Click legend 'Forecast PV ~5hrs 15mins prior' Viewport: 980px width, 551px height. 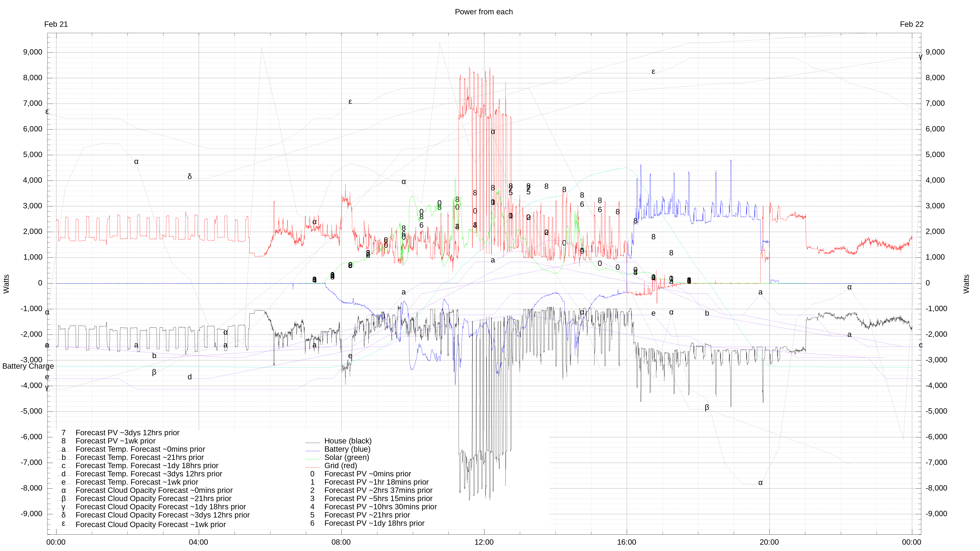pos(378,499)
